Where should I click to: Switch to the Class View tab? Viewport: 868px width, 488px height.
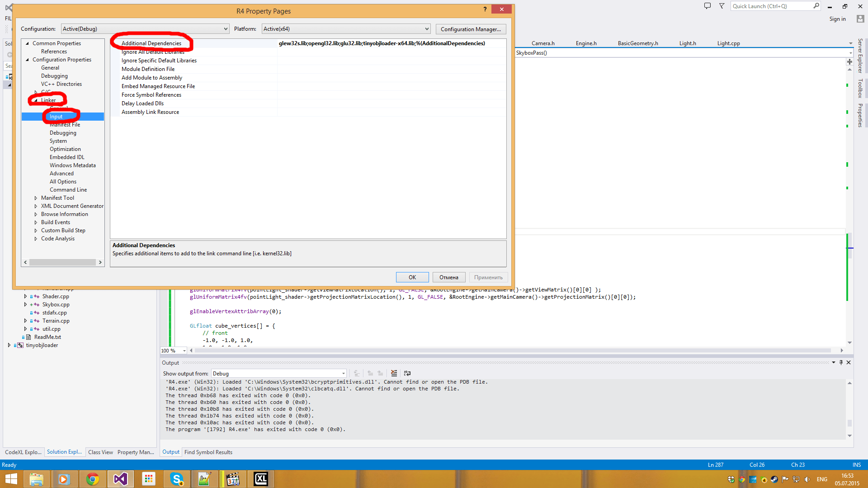click(x=100, y=452)
